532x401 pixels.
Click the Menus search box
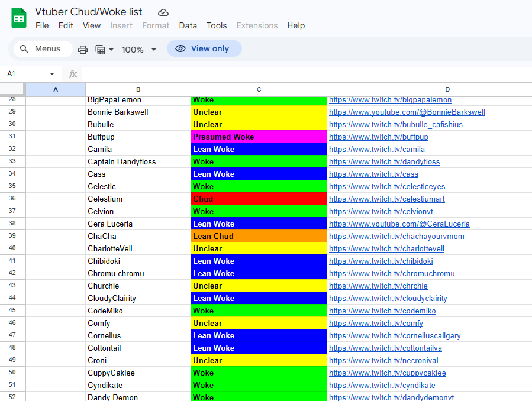(x=43, y=49)
